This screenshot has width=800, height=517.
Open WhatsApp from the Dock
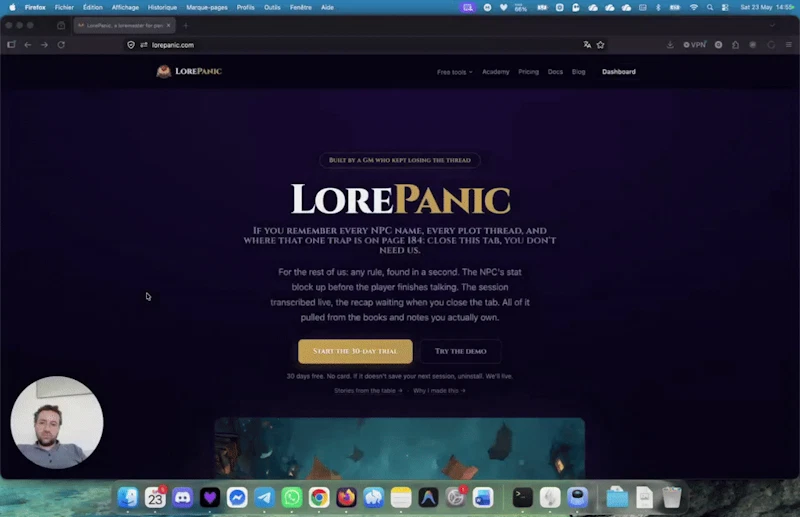(292, 497)
